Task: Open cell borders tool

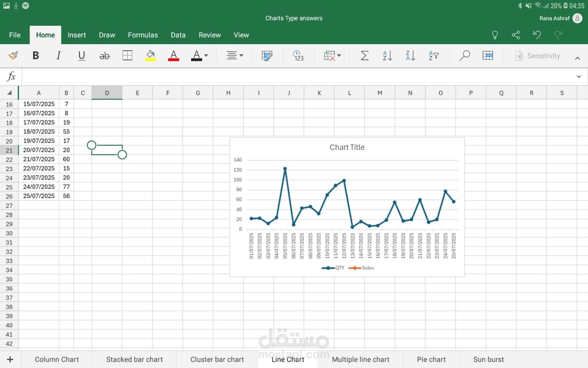Action: 127,56
